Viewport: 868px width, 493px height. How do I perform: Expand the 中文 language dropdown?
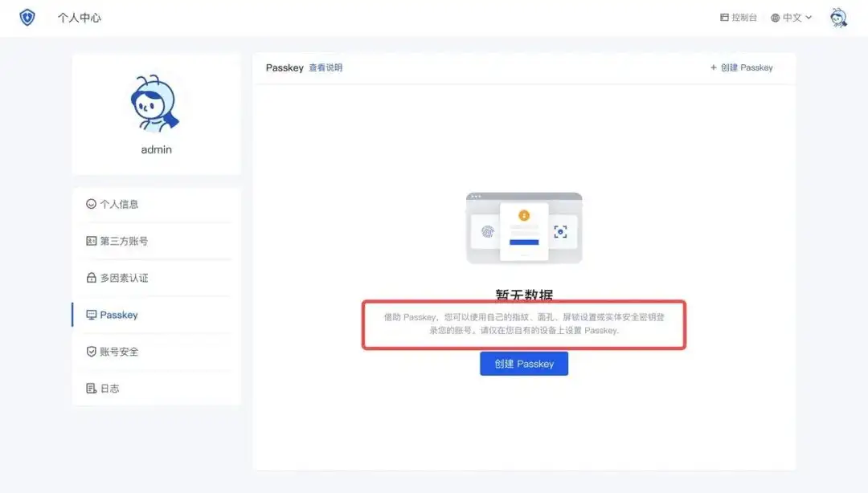792,17
